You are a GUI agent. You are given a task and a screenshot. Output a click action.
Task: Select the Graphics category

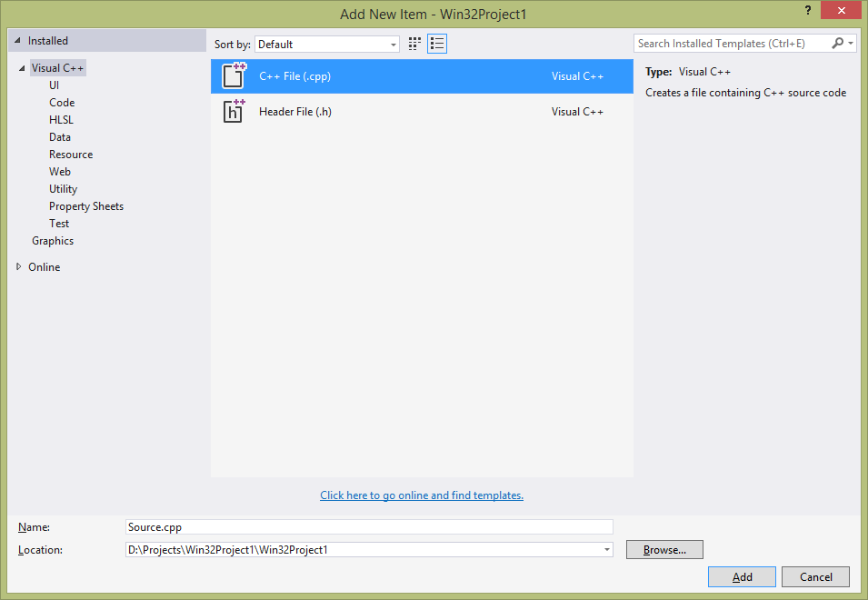point(53,241)
